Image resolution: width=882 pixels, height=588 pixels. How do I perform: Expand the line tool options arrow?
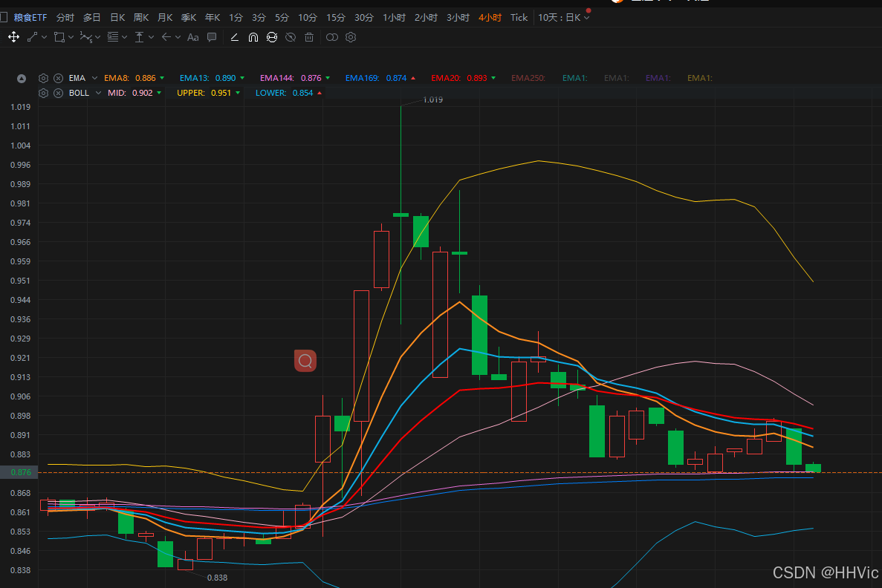44,37
